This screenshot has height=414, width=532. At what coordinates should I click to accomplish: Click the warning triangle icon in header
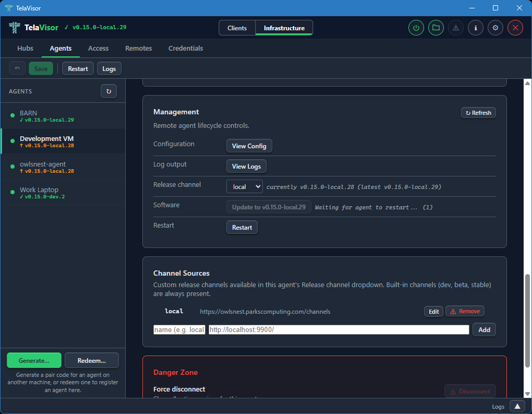click(456, 28)
